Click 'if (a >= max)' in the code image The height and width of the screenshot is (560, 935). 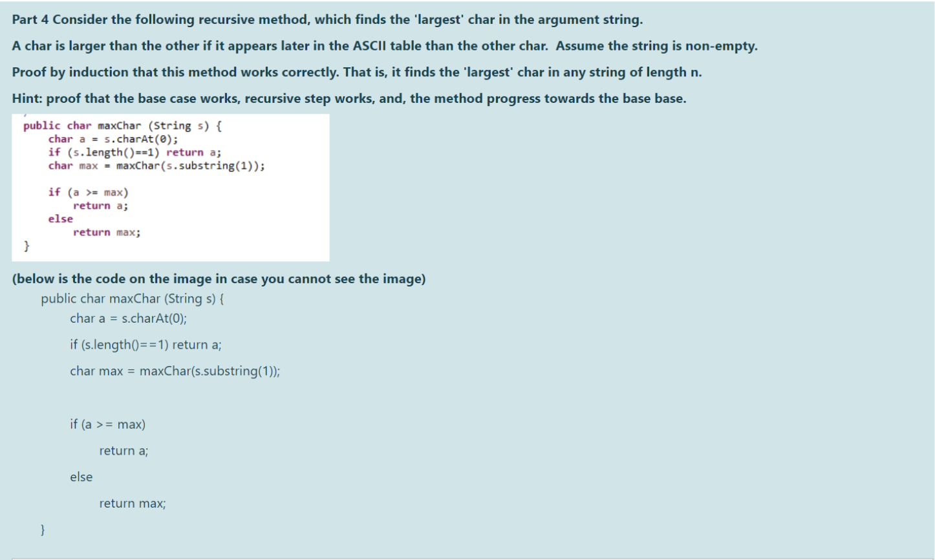click(x=88, y=192)
